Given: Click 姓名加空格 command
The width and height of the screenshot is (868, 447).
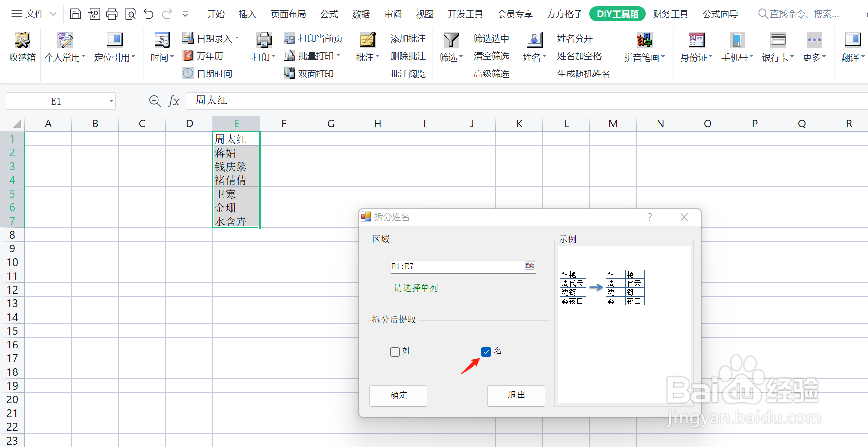Looking at the screenshot, I should pos(579,56).
